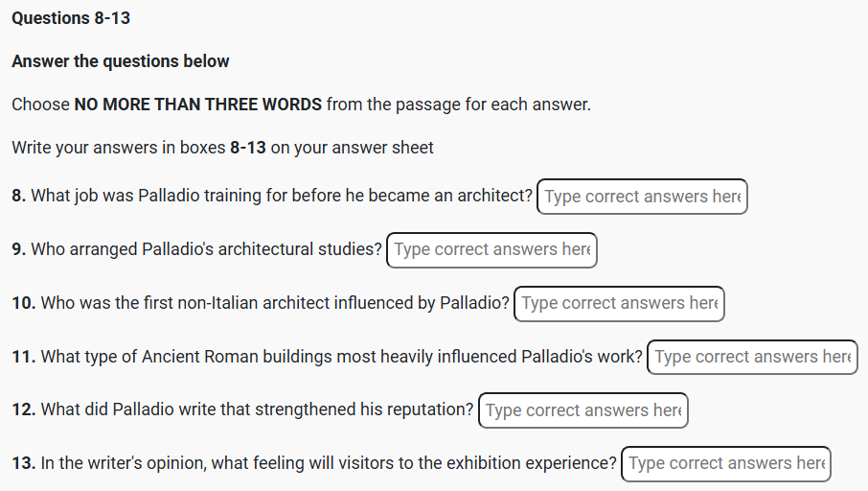The image size is (868, 491).
Task: Click the bold question number "8."
Action: [19, 196]
